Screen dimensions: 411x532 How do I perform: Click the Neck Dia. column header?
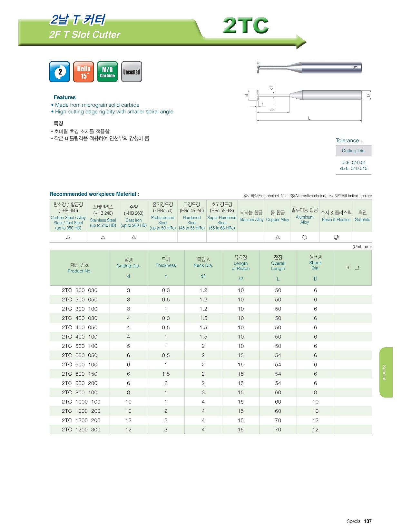pos(203,268)
